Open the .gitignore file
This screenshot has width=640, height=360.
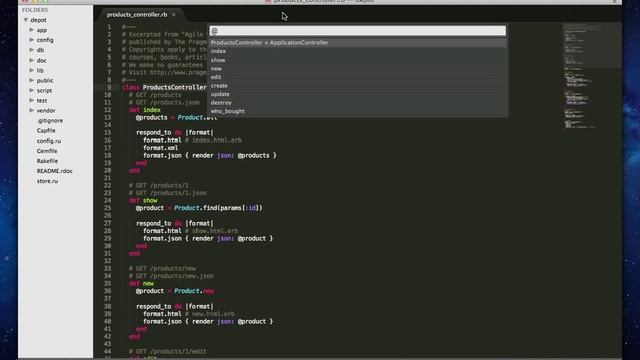(50, 120)
